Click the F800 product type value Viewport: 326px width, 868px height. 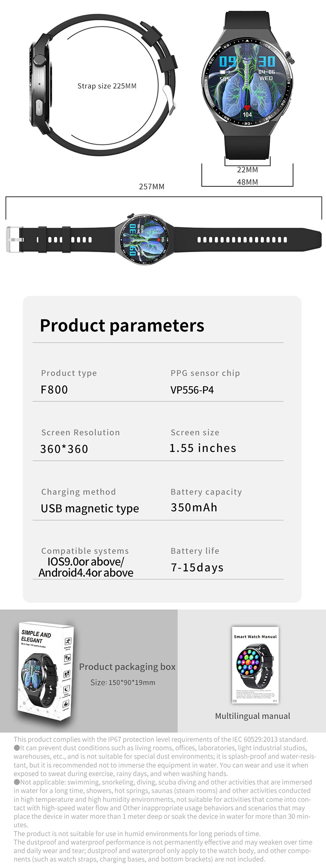point(54,390)
